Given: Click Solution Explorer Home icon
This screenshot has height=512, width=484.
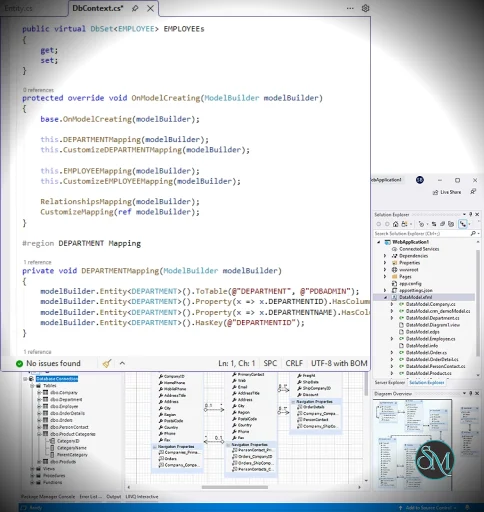Looking at the screenshot, I should 395,224.
